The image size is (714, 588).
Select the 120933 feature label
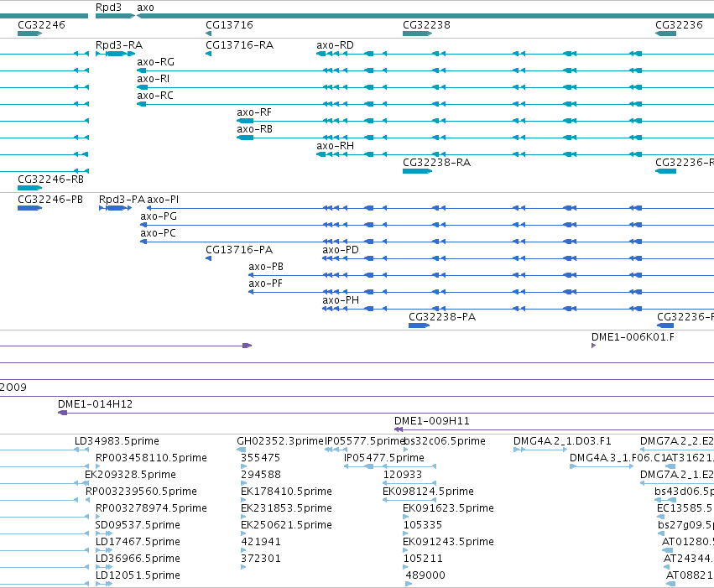point(403,475)
